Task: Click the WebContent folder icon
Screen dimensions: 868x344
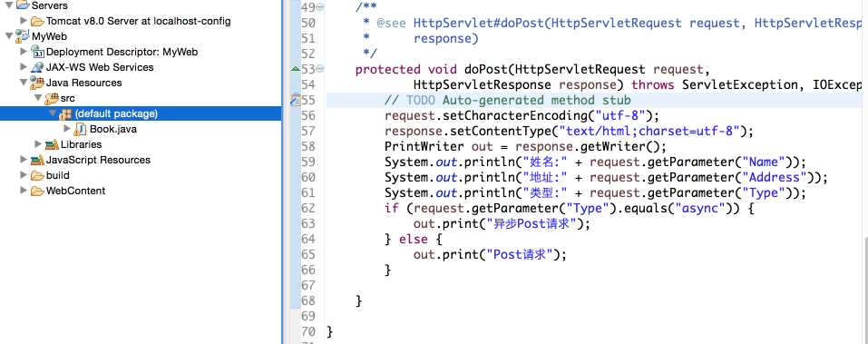Action: click(x=37, y=191)
